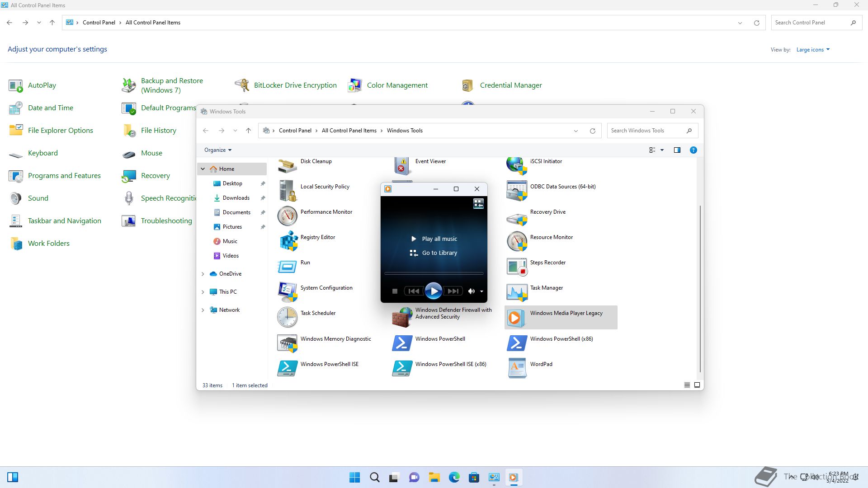
Task: Open Media Player volume dropdown arrow
Action: point(482,291)
